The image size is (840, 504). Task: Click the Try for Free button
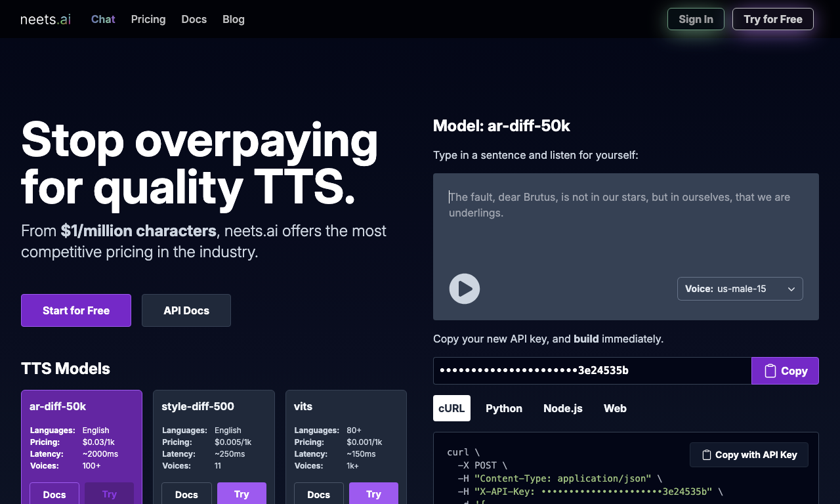(773, 19)
